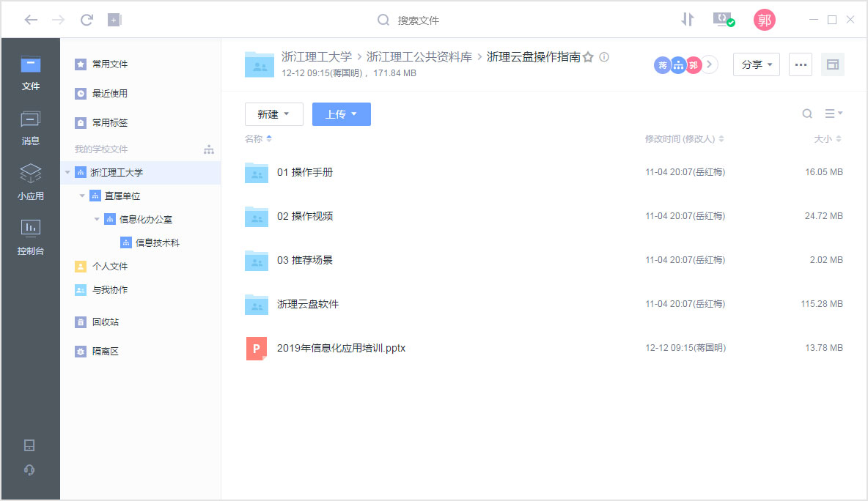Viewport: 868px width, 501px height.
Task: Toggle sort order on 名称 column
Action: [x=269, y=139]
